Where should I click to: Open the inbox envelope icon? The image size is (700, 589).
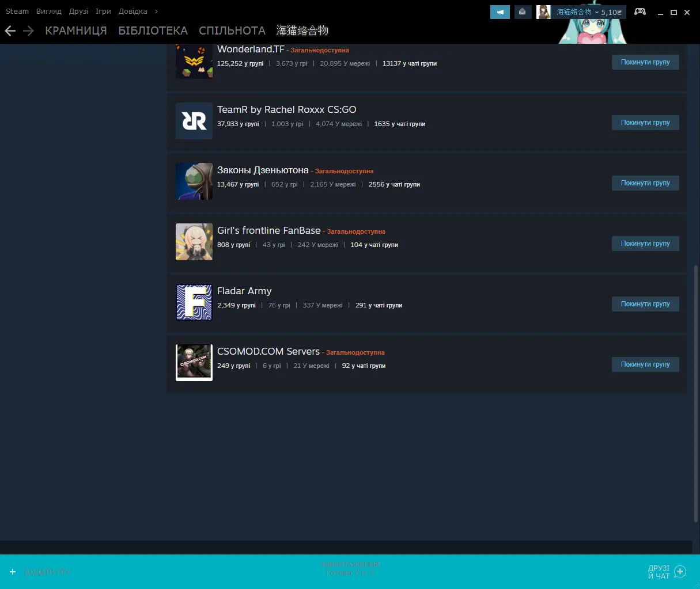pyautogui.click(x=523, y=12)
